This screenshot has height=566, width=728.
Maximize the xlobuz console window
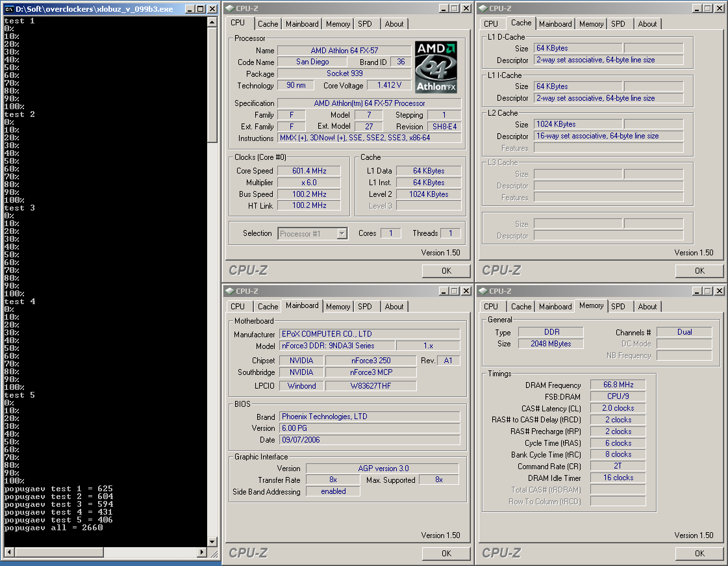(x=201, y=9)
